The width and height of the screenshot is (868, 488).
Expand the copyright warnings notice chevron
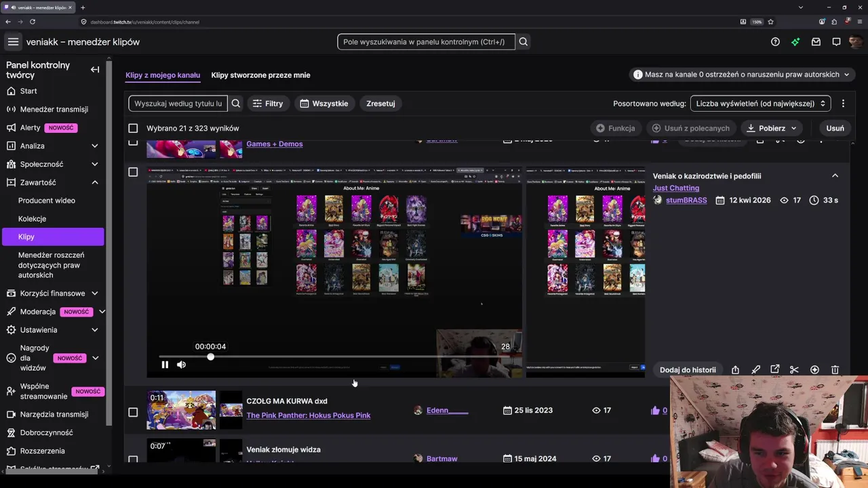[x=846, y=75]
